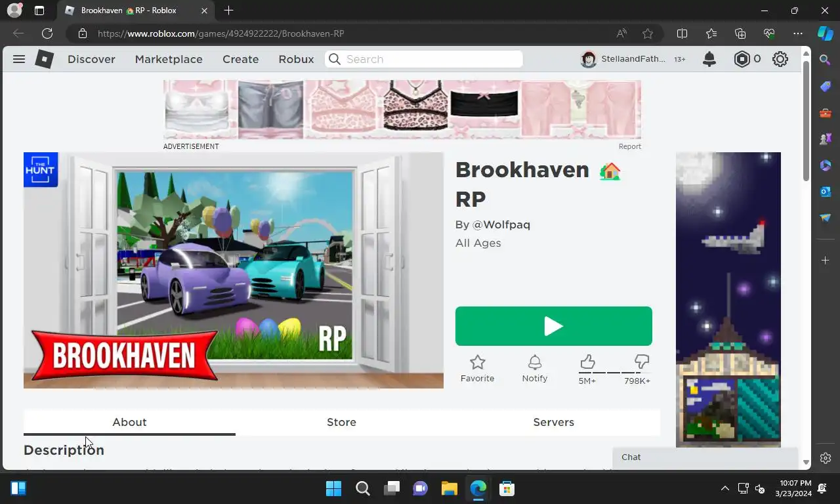Open the Edge sidebar Outlook icon
840x504 pixels.
point(826,192)
